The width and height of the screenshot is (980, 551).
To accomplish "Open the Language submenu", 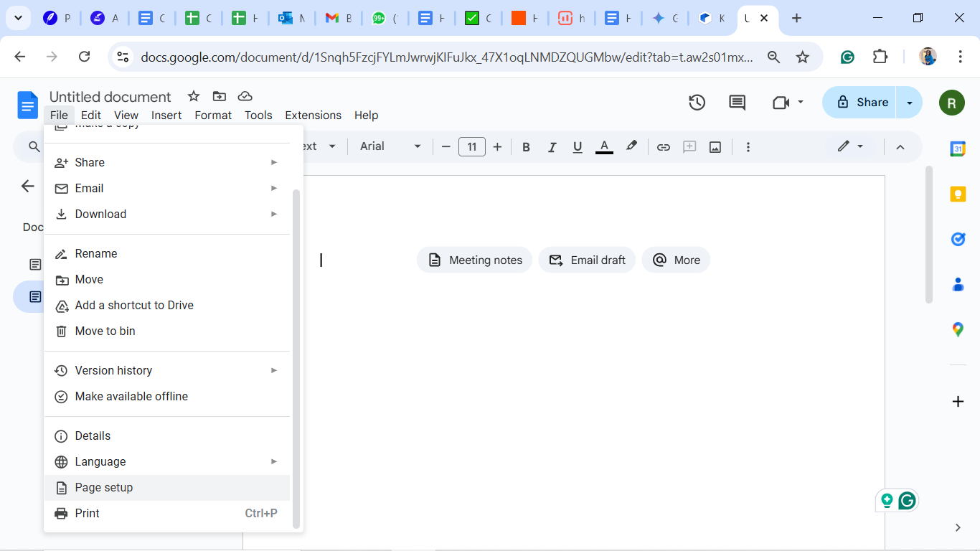I will [166, 461].
